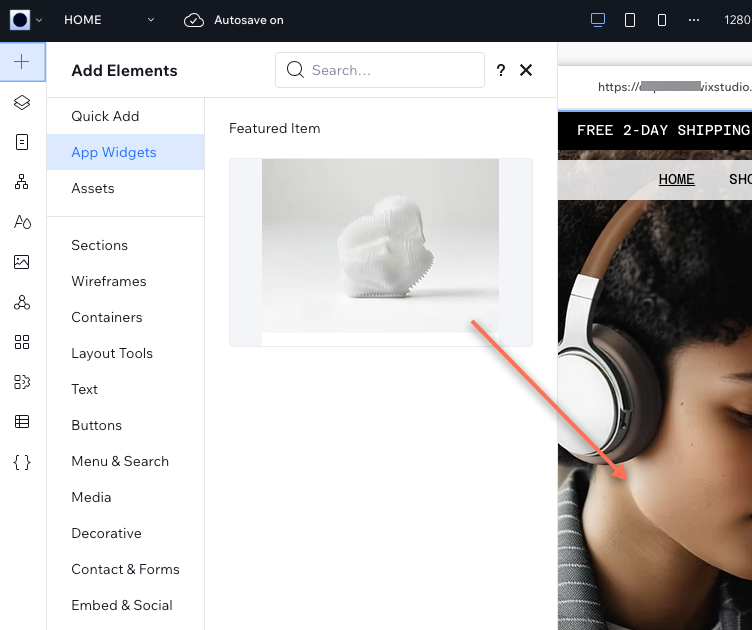Click HOME link in site navigation
The height and width of the screenshot is (630, 752).
click(x=676, y=179)
